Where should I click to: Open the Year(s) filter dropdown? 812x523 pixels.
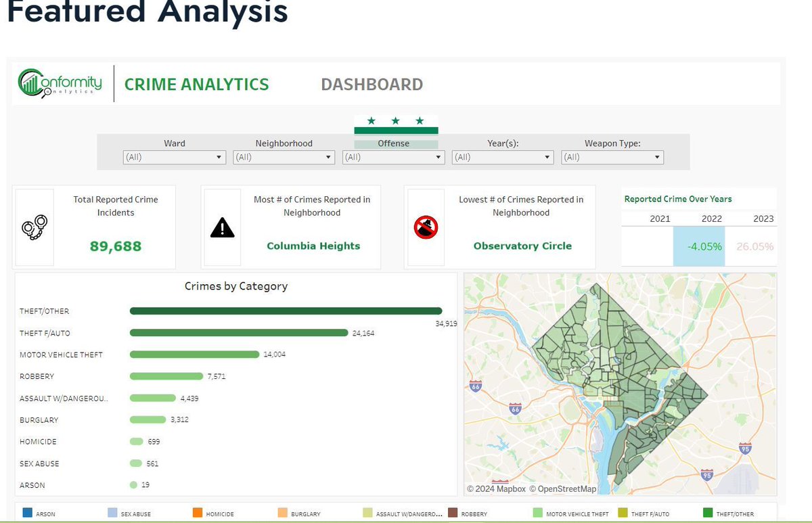pos(503,157)
